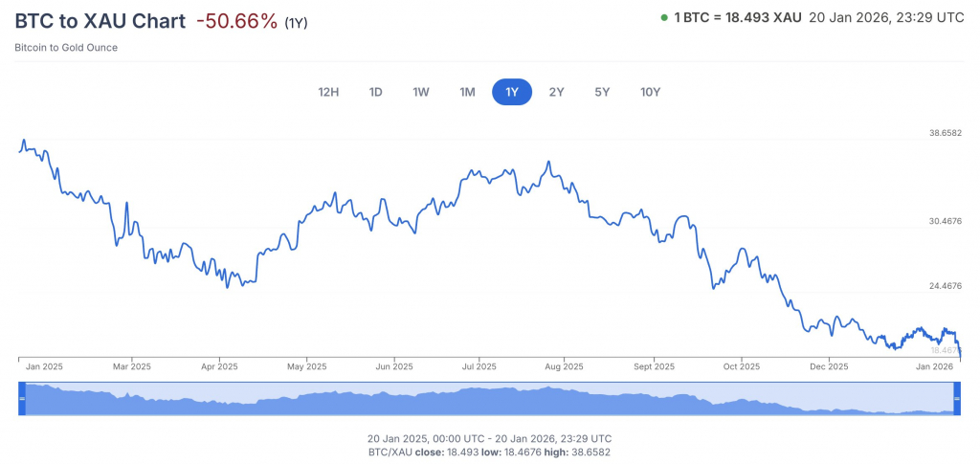Click the Bitcoin to Gold Ounce subtitle
This screenshot has width=980, height=464.
[x=66, y=48]
